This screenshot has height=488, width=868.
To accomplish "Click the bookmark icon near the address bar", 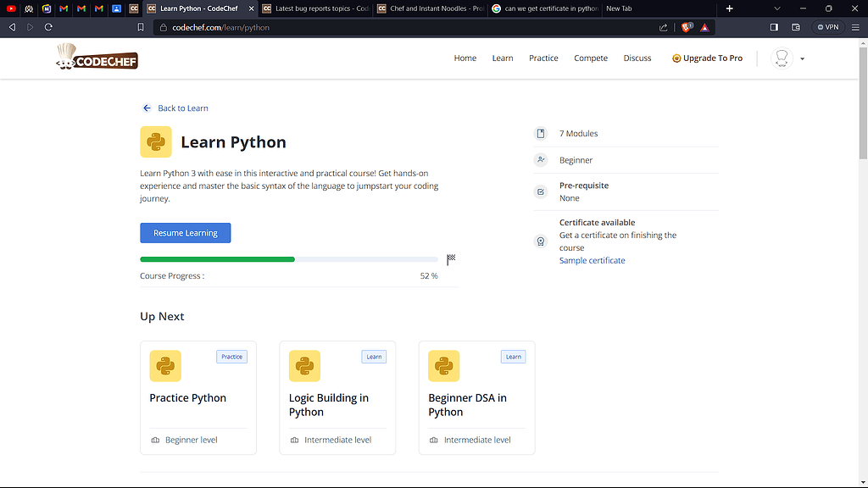I will [x=142, y=27].
